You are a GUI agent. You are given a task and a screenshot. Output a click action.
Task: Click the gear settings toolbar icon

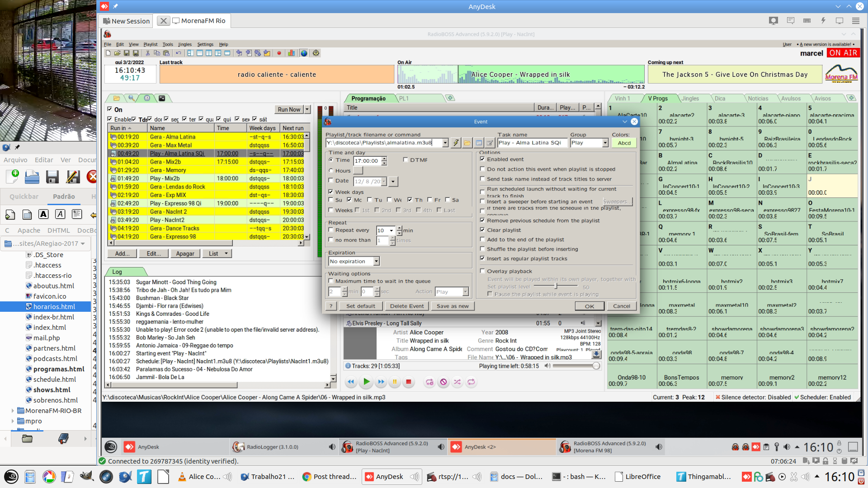[x=316, y=53]
